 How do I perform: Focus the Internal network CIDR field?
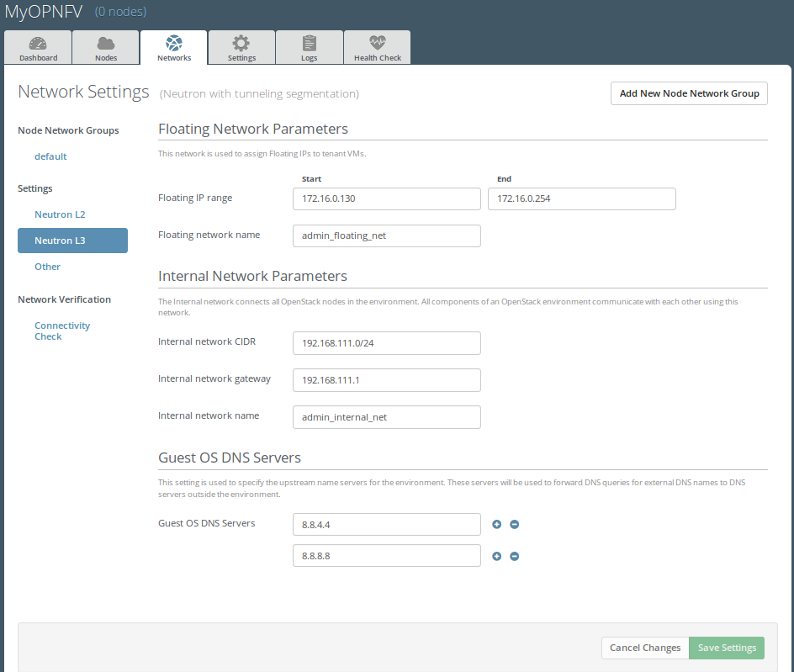pyautogui.click(x=386, y=343)
